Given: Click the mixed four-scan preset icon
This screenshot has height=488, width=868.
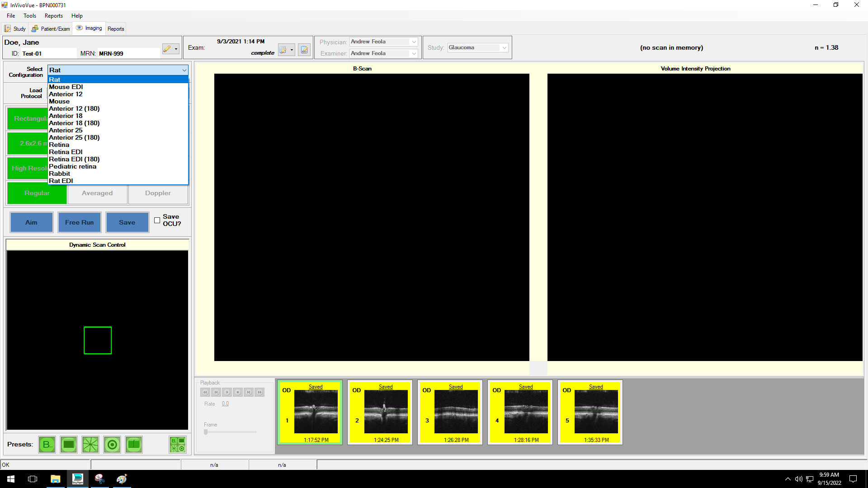Looking at the screenshot, I should [178, 445].
